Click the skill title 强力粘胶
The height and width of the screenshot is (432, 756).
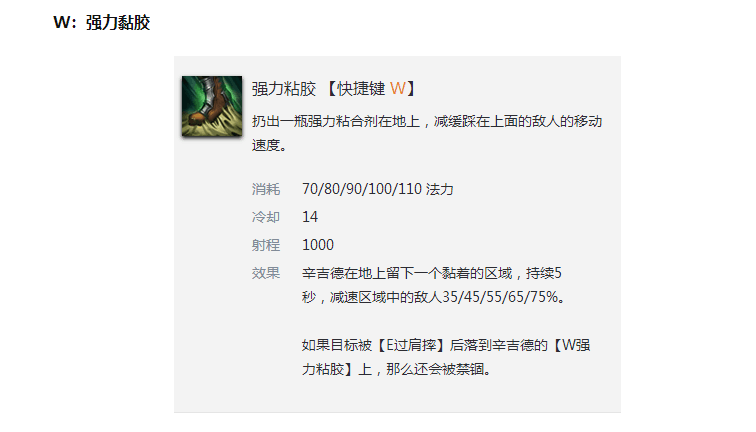click(284, 89)
